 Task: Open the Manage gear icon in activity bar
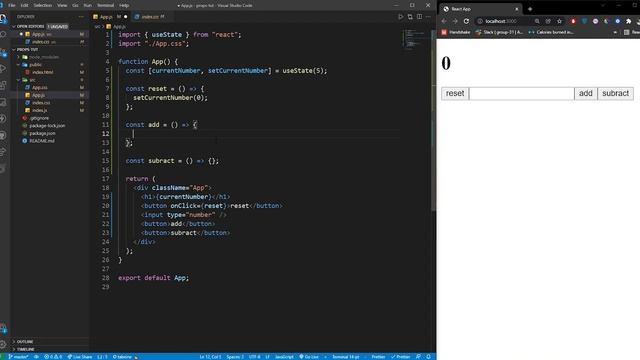[3, 344]
